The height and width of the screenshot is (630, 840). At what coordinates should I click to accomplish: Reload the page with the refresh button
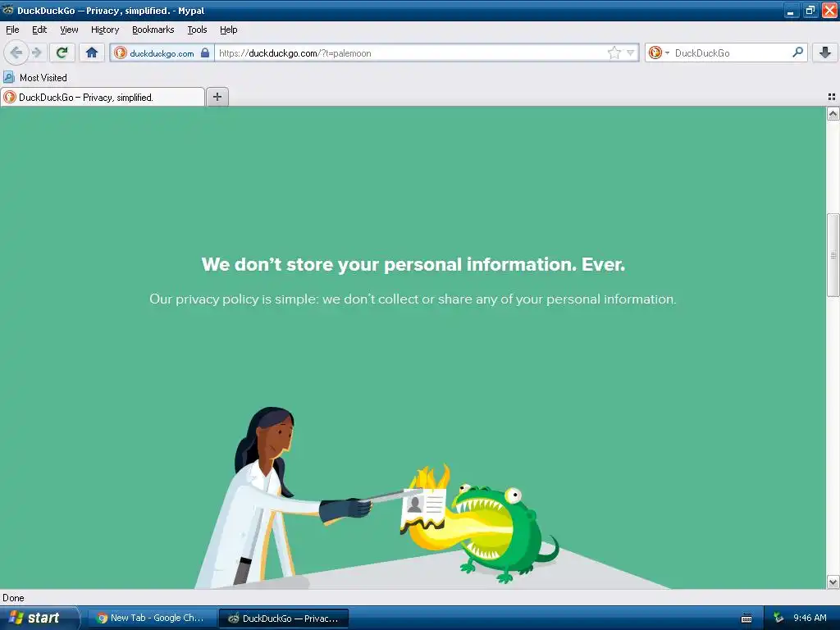62,52
